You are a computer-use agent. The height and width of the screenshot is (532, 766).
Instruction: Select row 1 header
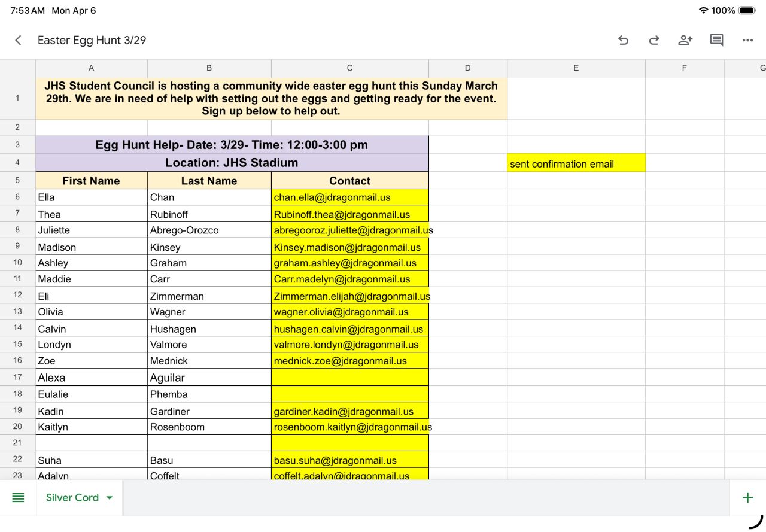click(18, 98)
